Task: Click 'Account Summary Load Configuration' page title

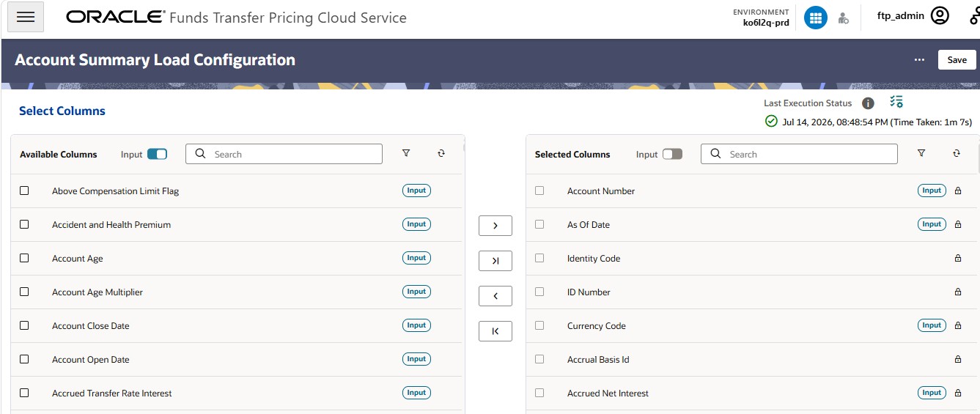Action: [155, 60]
